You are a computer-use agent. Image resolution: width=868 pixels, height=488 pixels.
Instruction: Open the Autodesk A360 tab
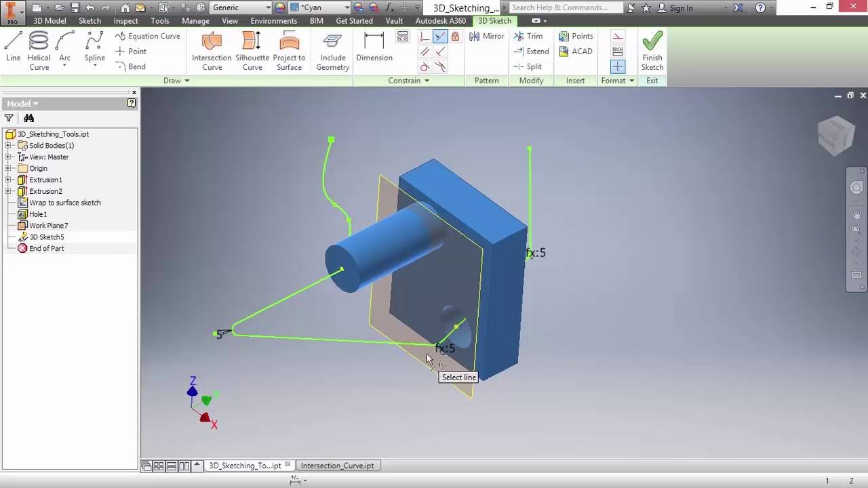click(x=441, y=21)
